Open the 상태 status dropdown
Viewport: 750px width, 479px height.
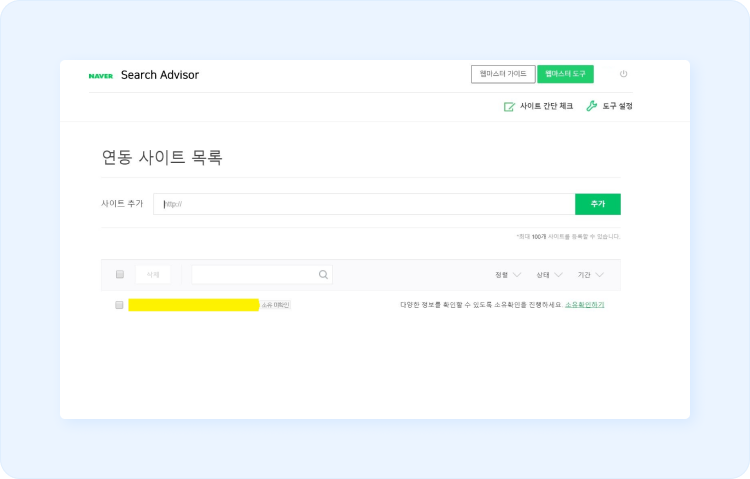point(549,274)
